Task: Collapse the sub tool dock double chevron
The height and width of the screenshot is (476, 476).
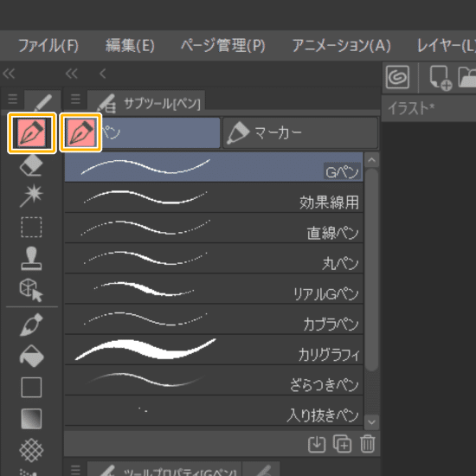Action: (72, 74)
